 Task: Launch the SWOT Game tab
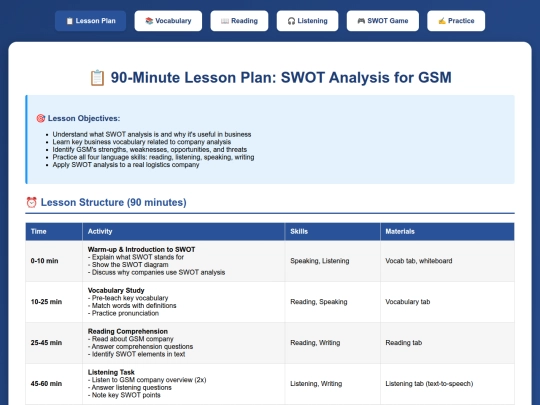tap(383, 21)
